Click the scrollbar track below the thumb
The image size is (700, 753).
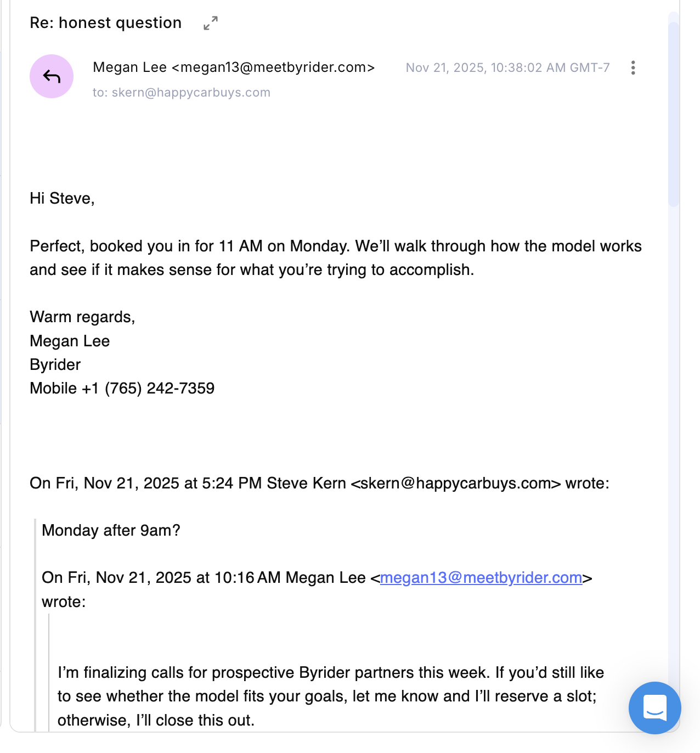pyautogui.click(x=673, y=439)
